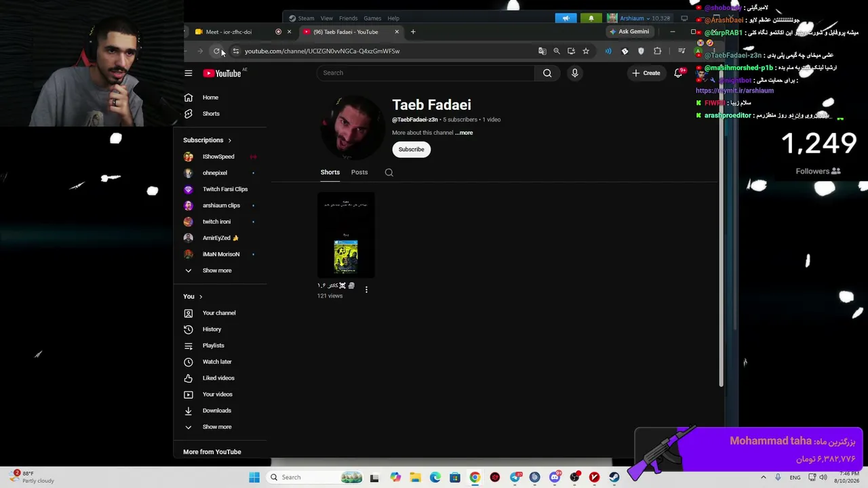Open the channel's Posts tab

359,172
